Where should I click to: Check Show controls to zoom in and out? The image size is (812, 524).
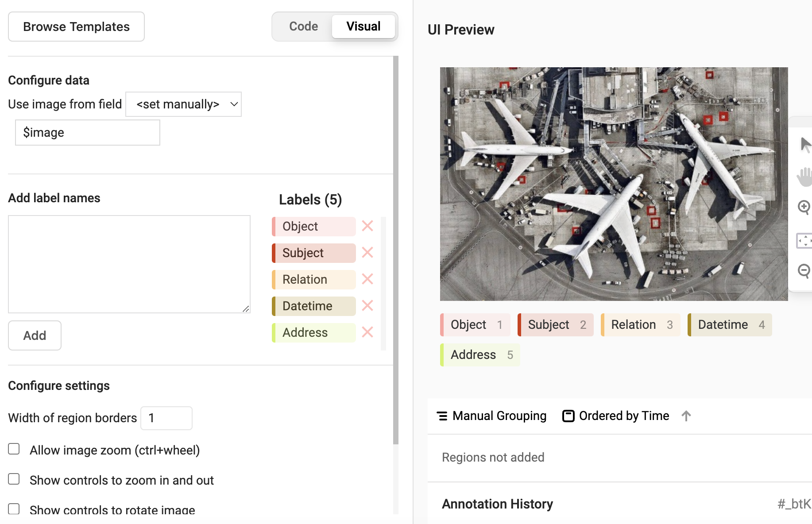[x=14, y=479]
